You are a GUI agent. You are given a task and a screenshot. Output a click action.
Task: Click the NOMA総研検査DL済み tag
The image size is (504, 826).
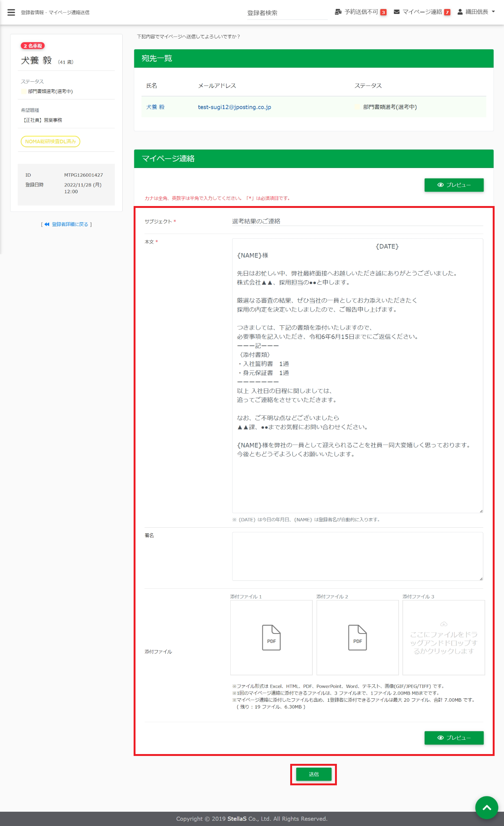click(x=50, y=142)
